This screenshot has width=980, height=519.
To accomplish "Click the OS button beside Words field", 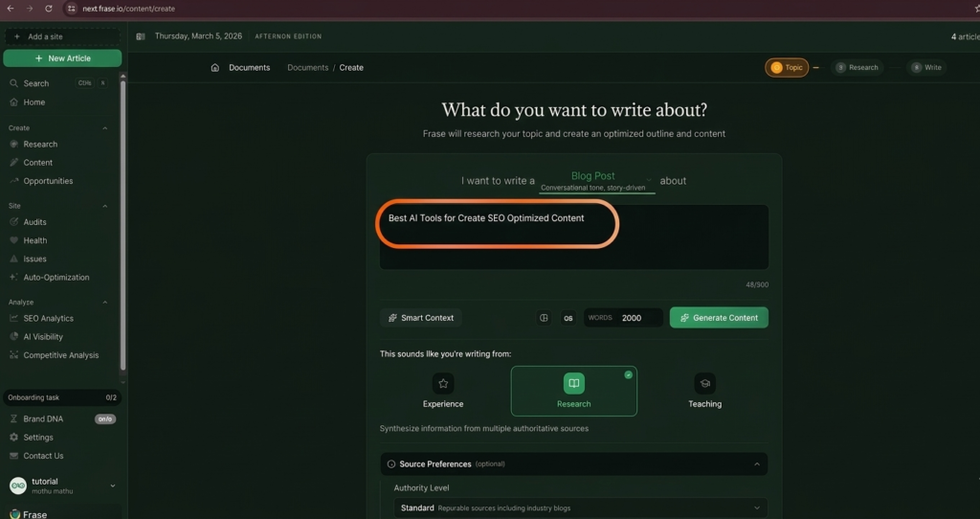I will pos(568,318).
